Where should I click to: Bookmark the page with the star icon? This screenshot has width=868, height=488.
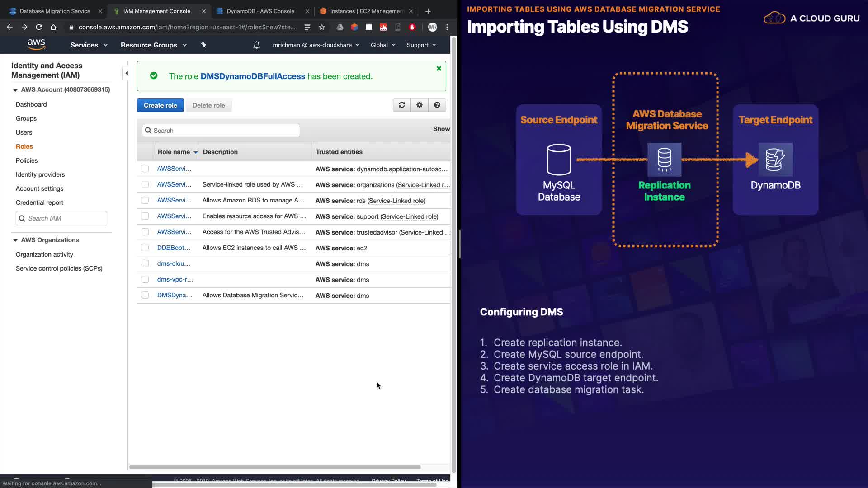[x=322, y=27]
